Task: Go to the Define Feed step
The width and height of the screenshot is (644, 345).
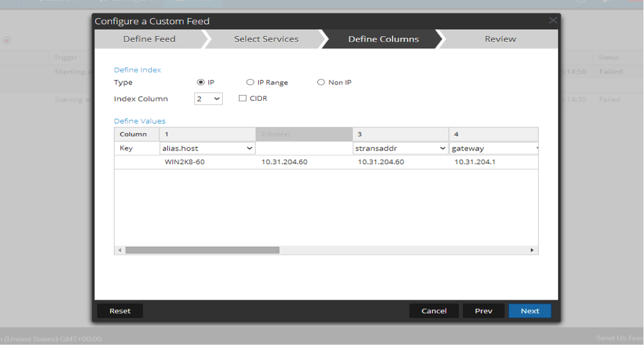Action: coord(149,39)
